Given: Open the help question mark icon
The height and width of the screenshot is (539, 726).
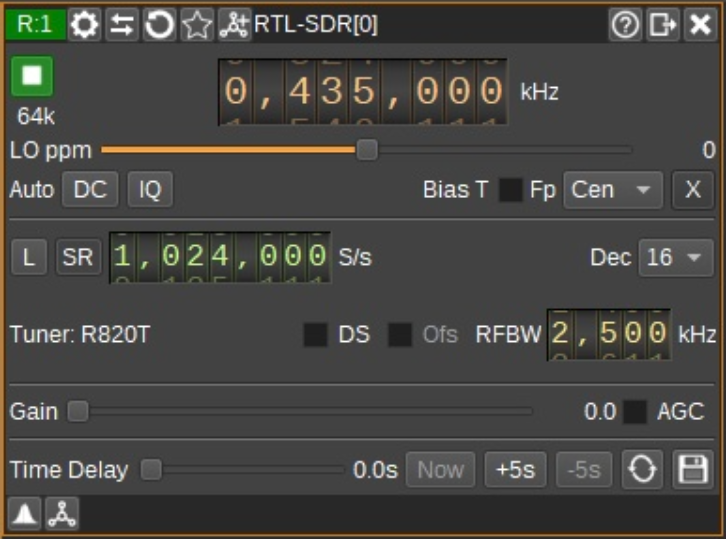Looking at the screenshot, I should [x=625, y=24].
